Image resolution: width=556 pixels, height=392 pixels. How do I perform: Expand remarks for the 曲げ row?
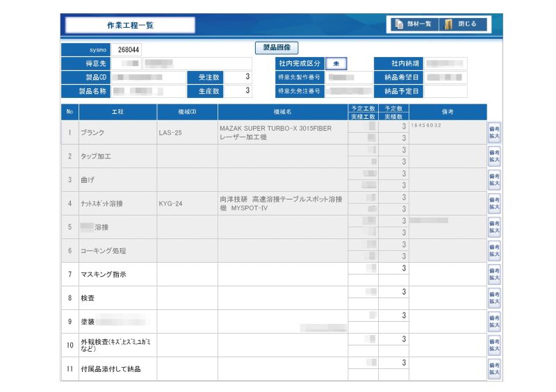pyautogui.click(x=494, y=179)
